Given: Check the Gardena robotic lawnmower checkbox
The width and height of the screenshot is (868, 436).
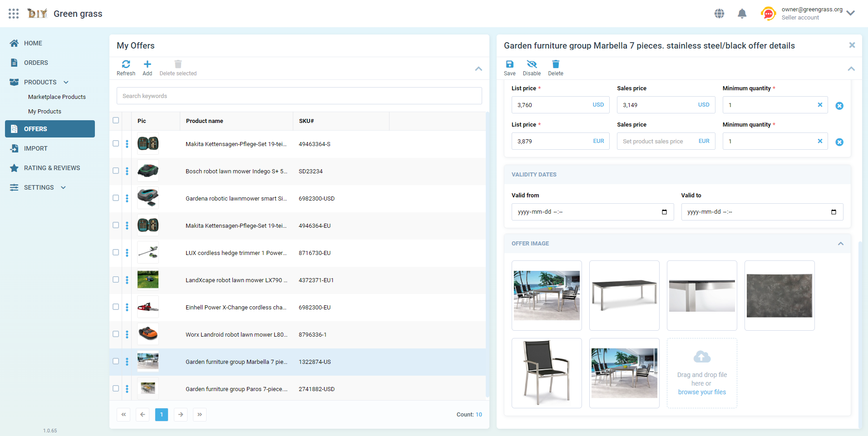Looking at the screenshot, I should (x=116, y=198).
